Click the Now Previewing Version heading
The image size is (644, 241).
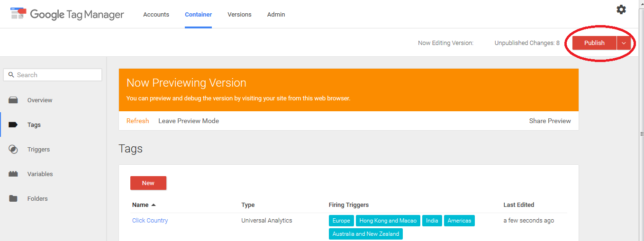(x=186, y=83)
